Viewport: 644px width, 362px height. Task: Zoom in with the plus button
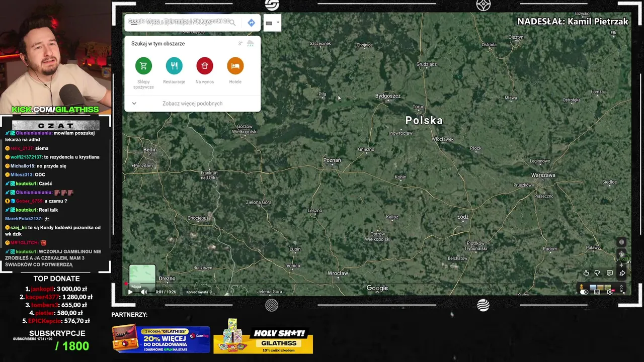tap(621, 265)
